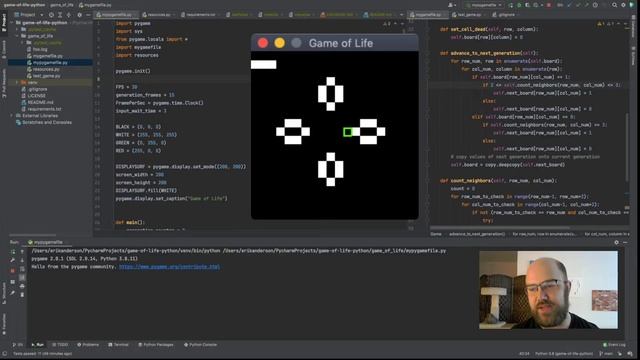This screenshot has width=640, height=360.
Task: Click the trash icon in Run panel
Action: click(x=22, y=294)
